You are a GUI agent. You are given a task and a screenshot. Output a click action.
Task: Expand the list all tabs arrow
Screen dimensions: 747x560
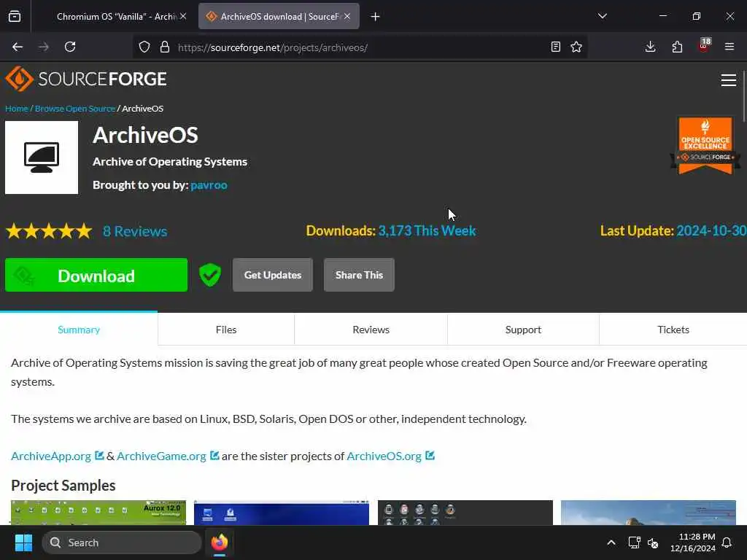(x=603, y=16)
